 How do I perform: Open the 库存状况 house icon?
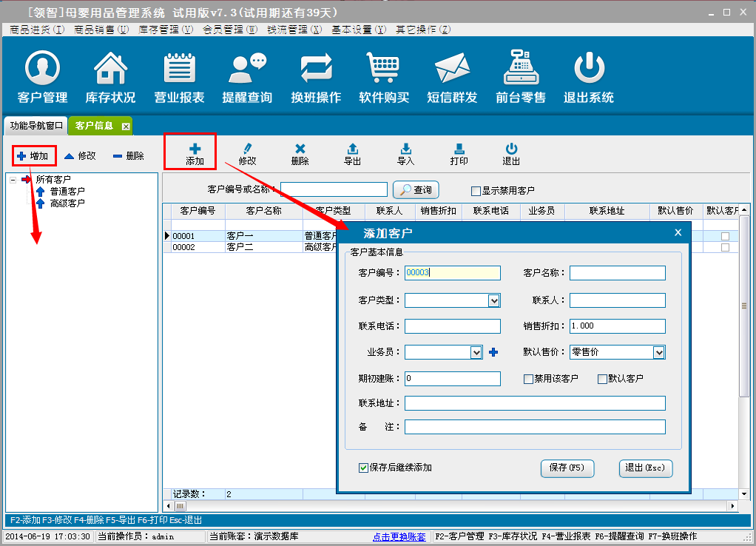pos(110,78)
